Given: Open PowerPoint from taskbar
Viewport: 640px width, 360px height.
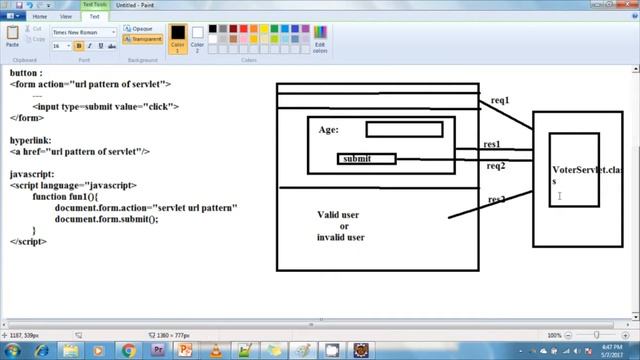Looking at the screenshot, I should pos(185,351).
